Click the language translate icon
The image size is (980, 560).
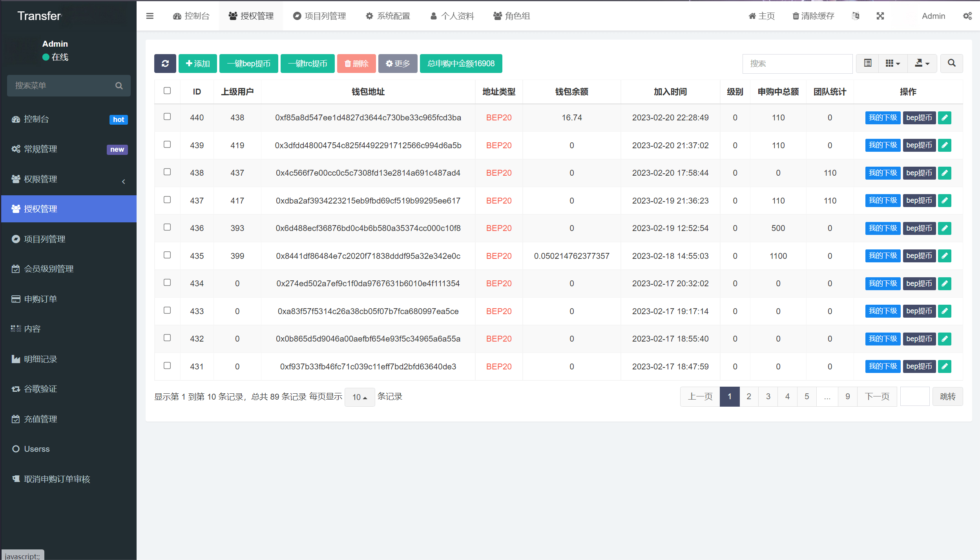pyautogui.click(x=856, y=16)
